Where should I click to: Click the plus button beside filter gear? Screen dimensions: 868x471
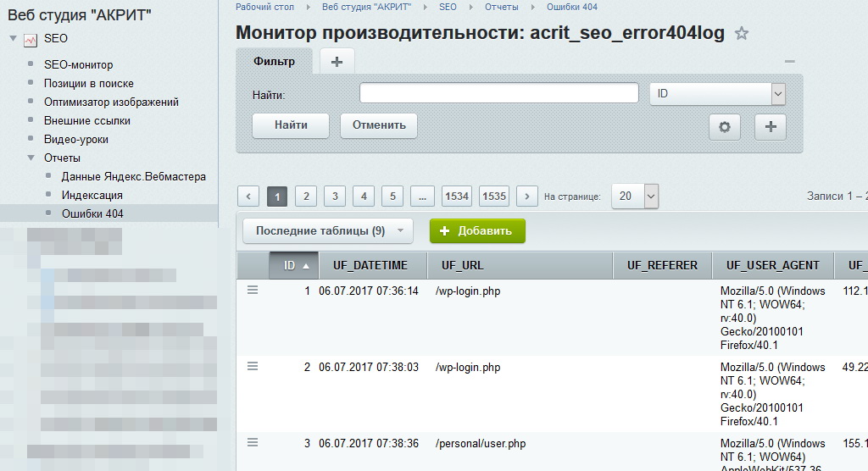point(770,126)
